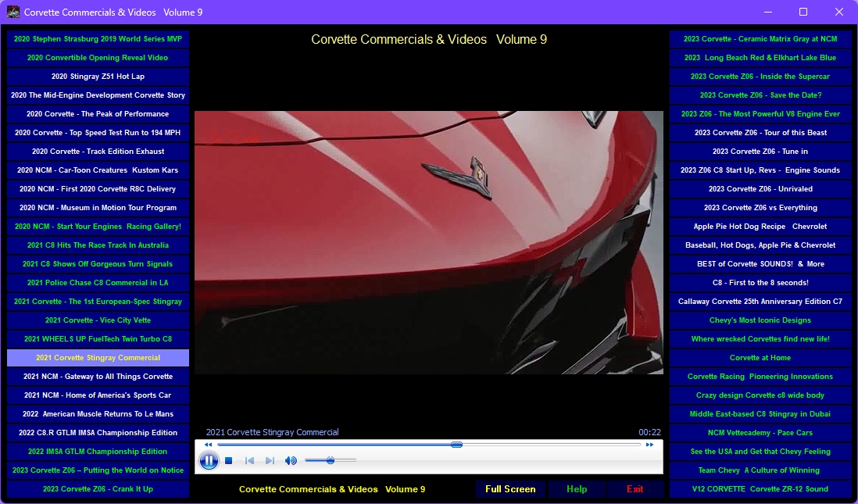Screen dimensions: 858x504
Task: Play 2023 Corvette Z06 - Save the Date?
Action: point(760,95)
